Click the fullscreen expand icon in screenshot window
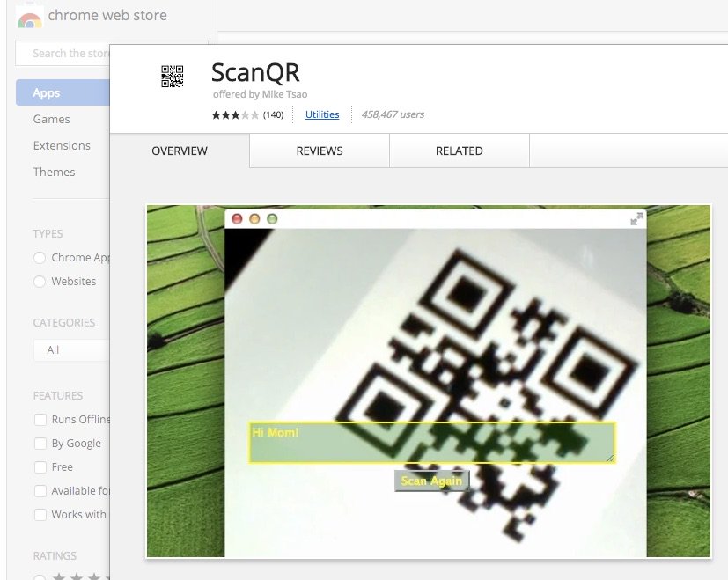The height and width of the screenshot is (580, 728). pyautogui.click(x=636, y=219)
